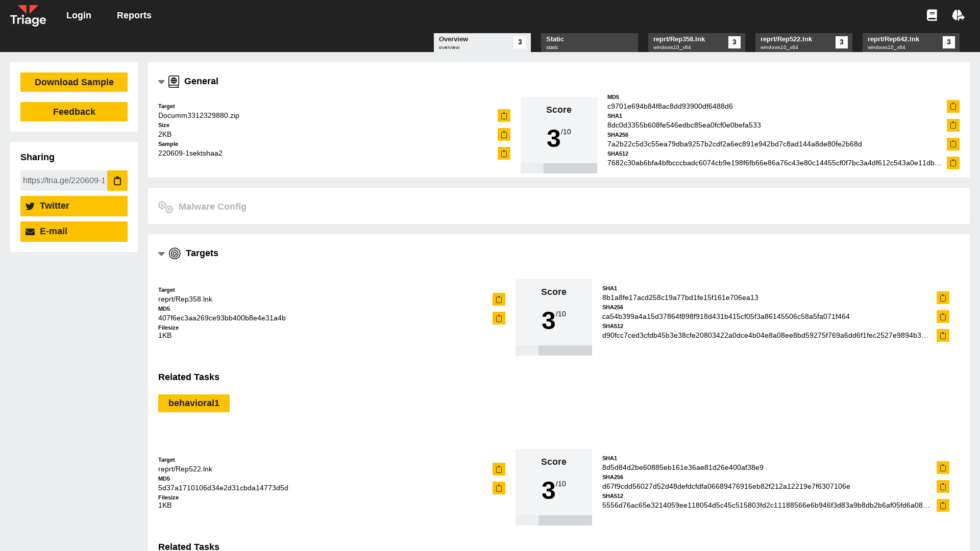Copy the Target filename Documm3312329880.zip
The image size is (980, 551).
pyautogui.click(x=504, y=116)
